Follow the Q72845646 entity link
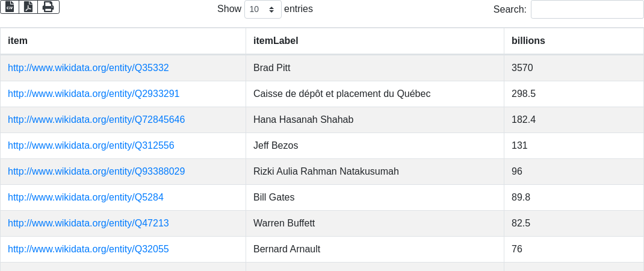Image resolution: width=644 pixels, height=271 pixels. click(96, 120)
